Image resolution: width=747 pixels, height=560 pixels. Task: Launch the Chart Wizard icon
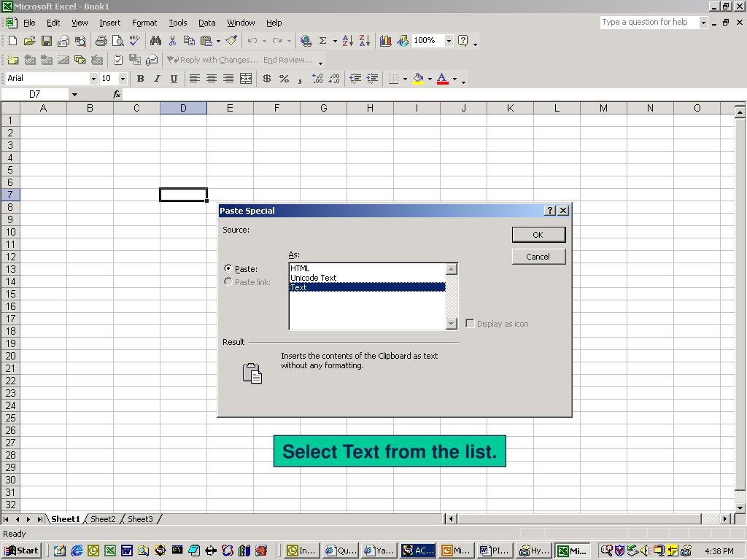(x=385, y=41)
